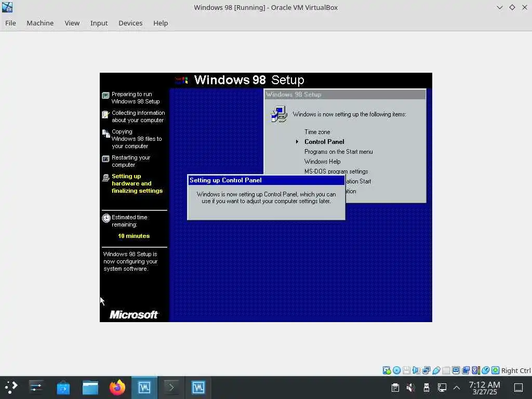The width and height of the screenshot is (532, 399).
Task: Switch to the second VirtualBox taskbar entry
Action: [198, 388]
